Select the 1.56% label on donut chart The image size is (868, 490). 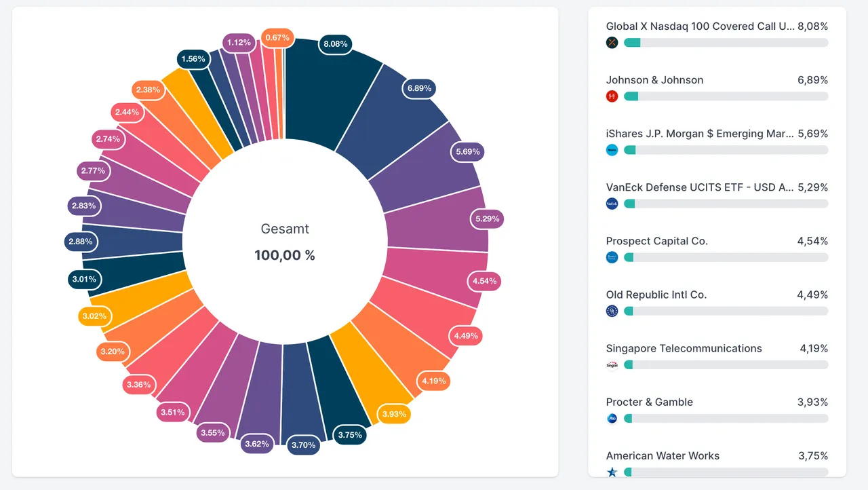(x=193, y=60)
